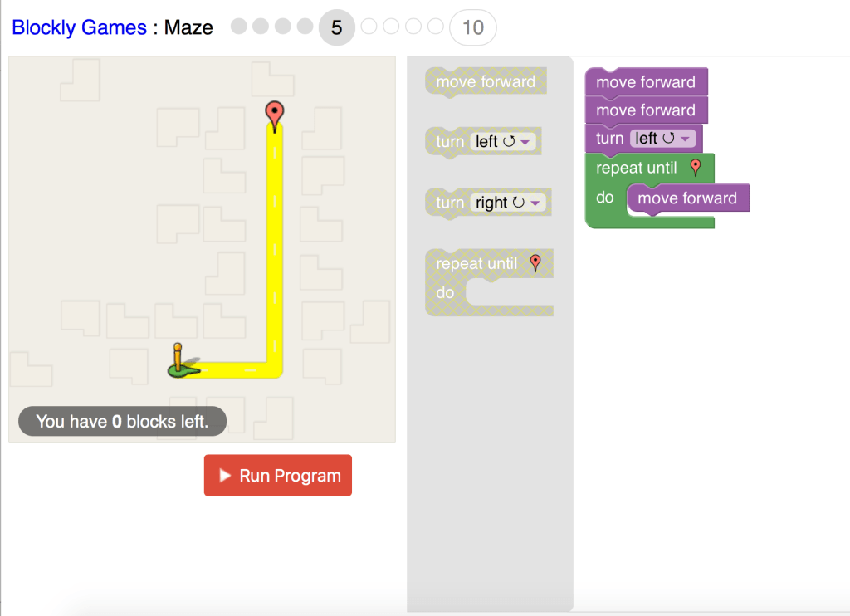Select the move forward block inside the repeat loop
Screen dimensions: 850x616
686,198
